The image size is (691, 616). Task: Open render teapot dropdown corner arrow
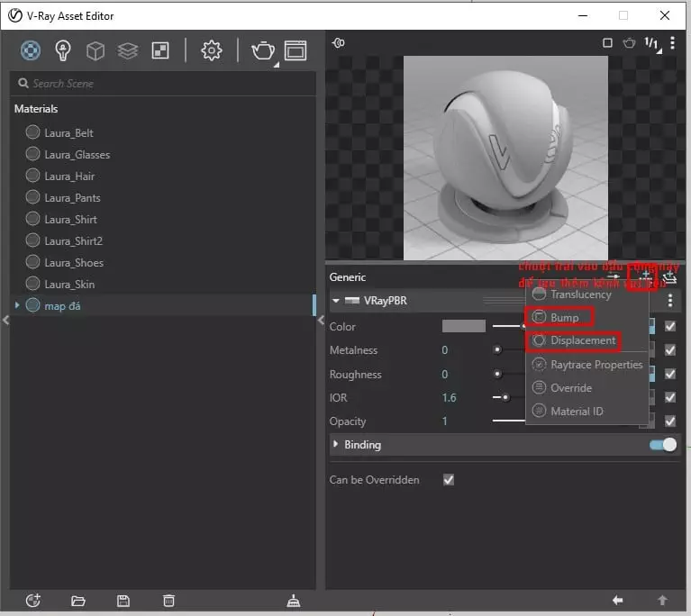coord(277,65)
